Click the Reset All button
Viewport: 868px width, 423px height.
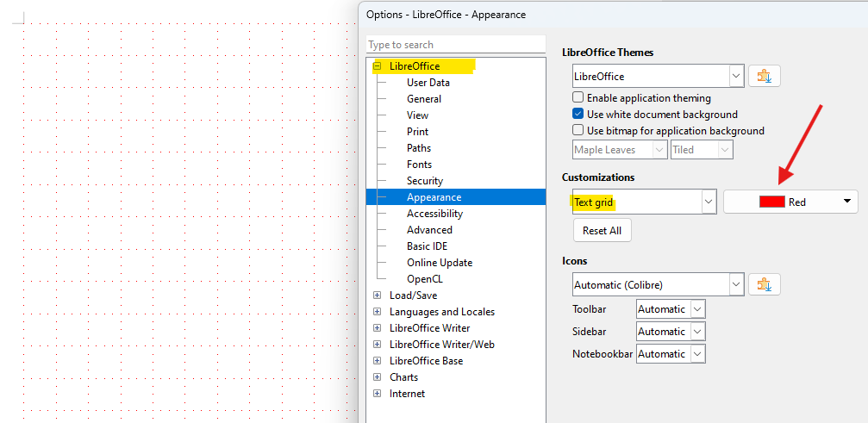(602, 231)
